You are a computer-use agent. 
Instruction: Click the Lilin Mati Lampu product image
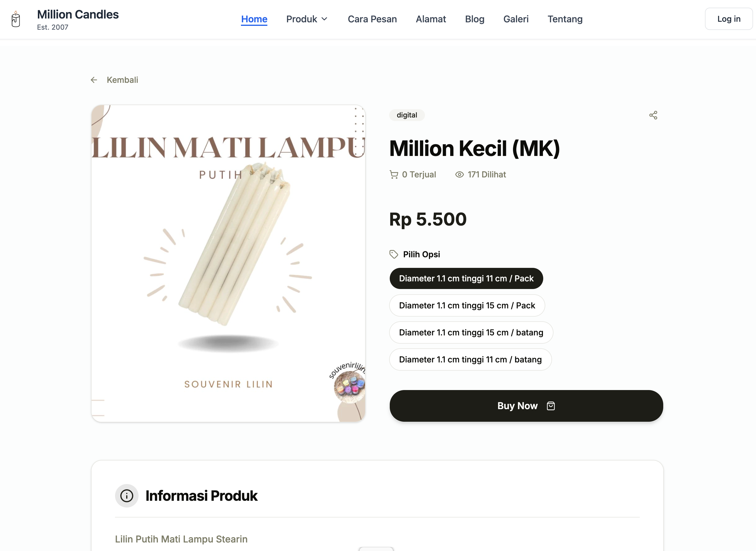coord(228,263)
